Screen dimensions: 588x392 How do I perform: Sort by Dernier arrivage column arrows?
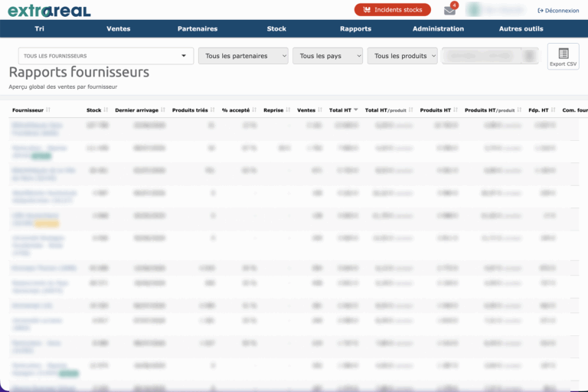(163, 110)
